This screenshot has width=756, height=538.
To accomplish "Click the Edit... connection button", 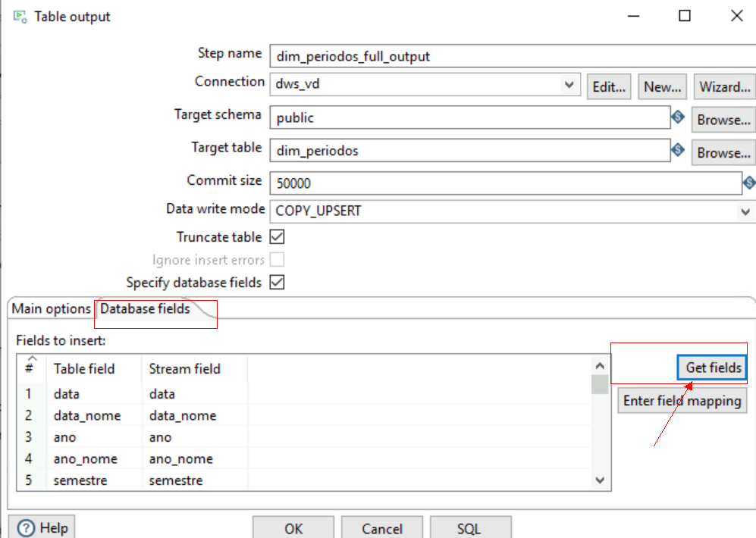I will click(x=608, y=87).
